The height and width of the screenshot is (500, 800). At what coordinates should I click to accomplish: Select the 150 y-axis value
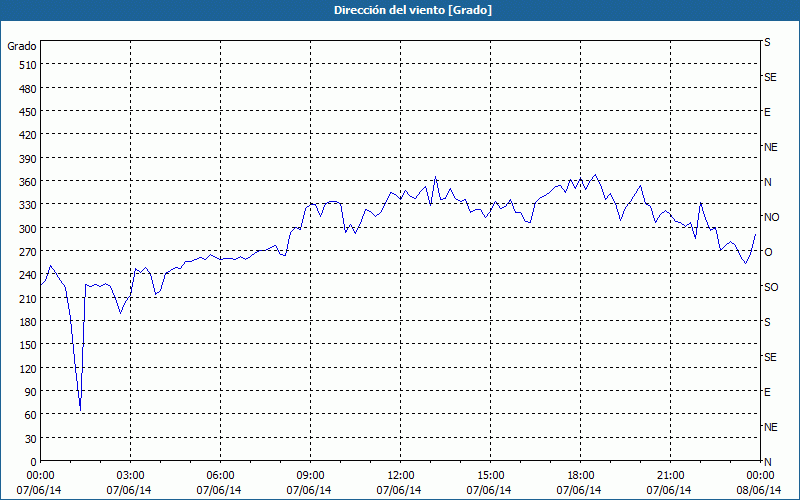pyautogui.click(x=29, y=345)
